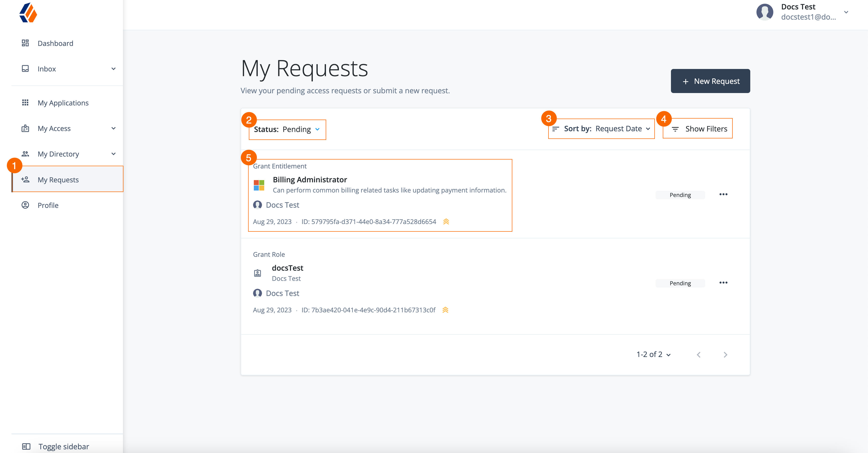
Task: Click the My Applications grid icon
Action: [25, 102]
